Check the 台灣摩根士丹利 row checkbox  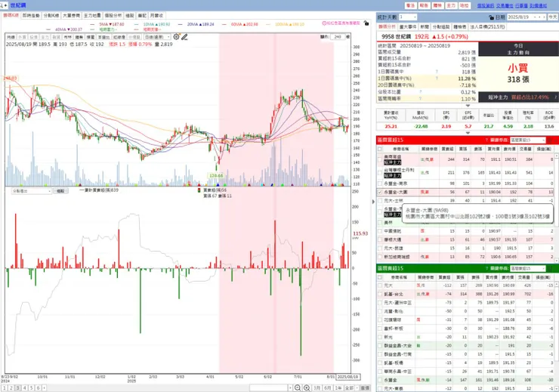coord(380,172)
